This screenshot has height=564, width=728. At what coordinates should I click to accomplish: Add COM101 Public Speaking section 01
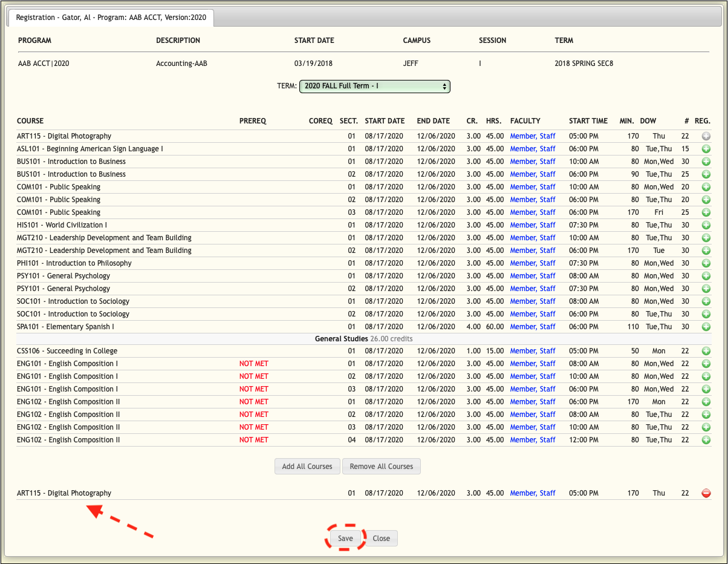pyautogui.click(x=706, y=187)
